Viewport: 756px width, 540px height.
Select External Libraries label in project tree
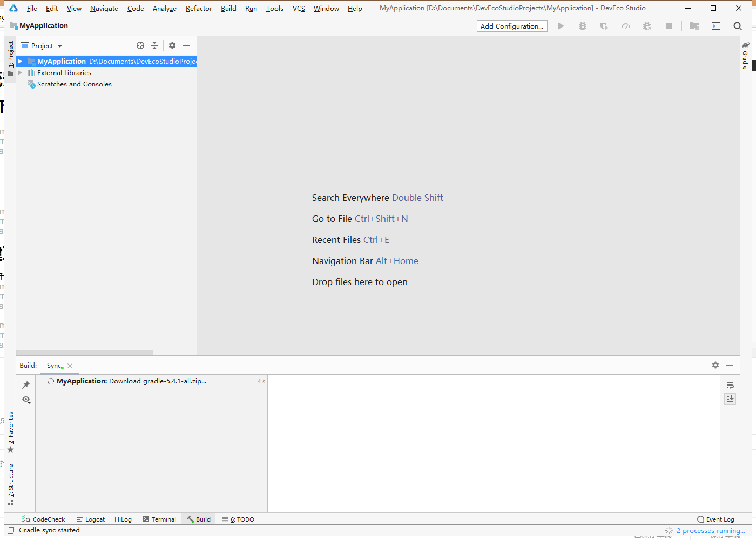point(64,73)
